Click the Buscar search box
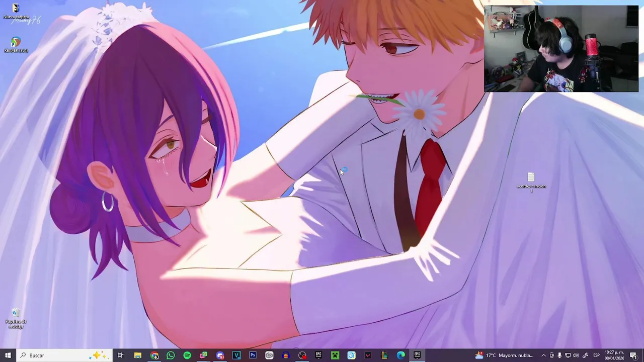Image resolution: width=644 pixels, height=362 pixels. pyautogui.click(x=64, y=355)
